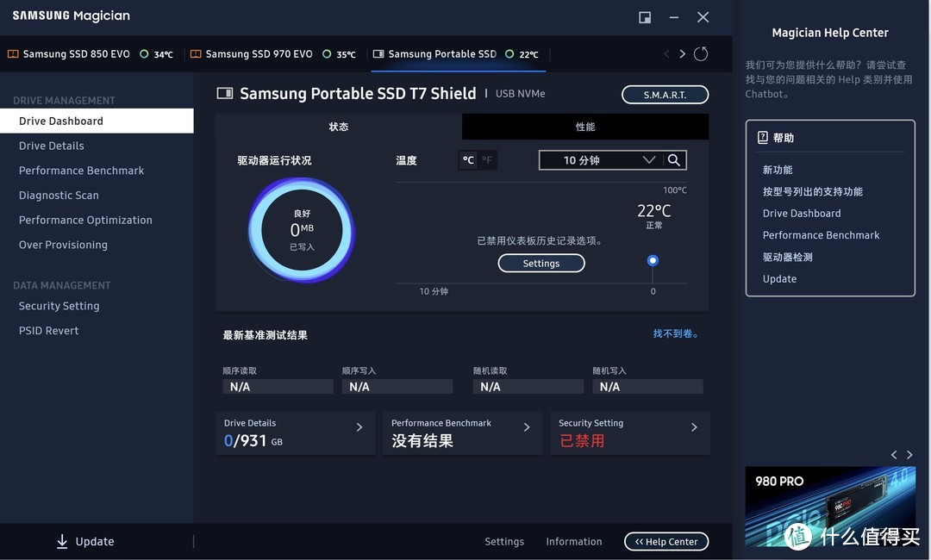This screenshot has height=560, width=931.
Task: Switch to Samsung SSD 850 EVO tab
Action: point(91,54)
